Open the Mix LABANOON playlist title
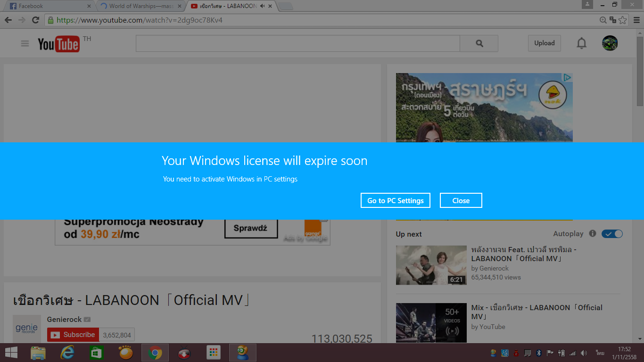 537,312
